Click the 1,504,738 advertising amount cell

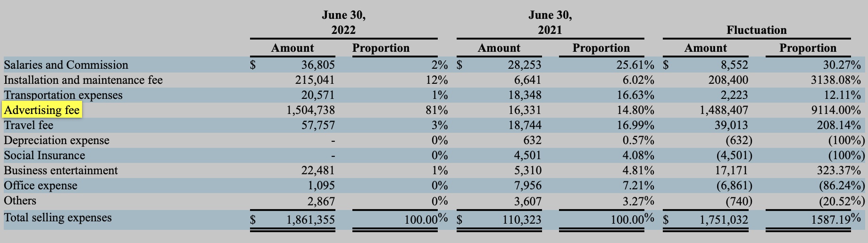pyautogui.click(x=310, y=111)
